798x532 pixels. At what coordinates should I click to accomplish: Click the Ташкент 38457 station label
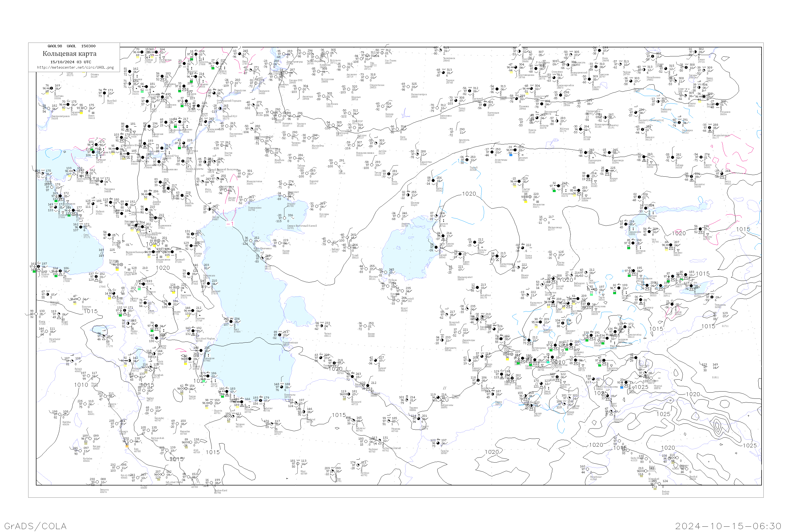(x=570, y=332)
